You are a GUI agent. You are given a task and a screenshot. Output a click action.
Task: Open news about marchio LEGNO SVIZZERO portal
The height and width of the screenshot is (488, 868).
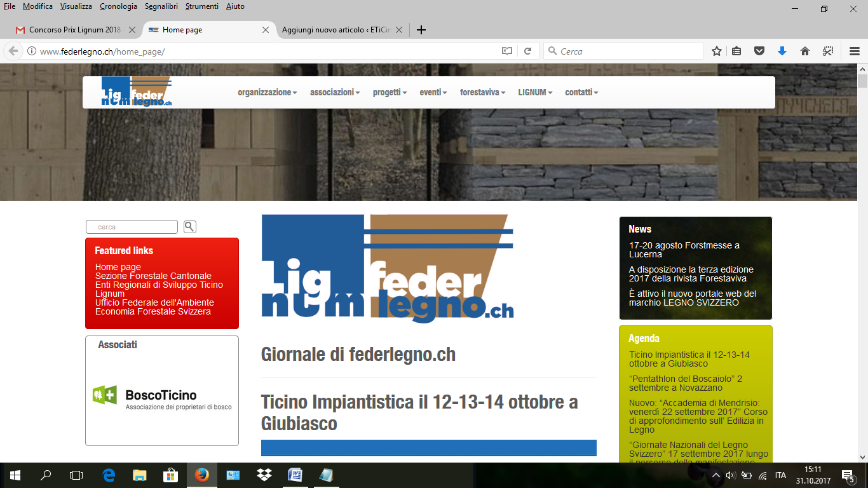(x=693, y=298)
